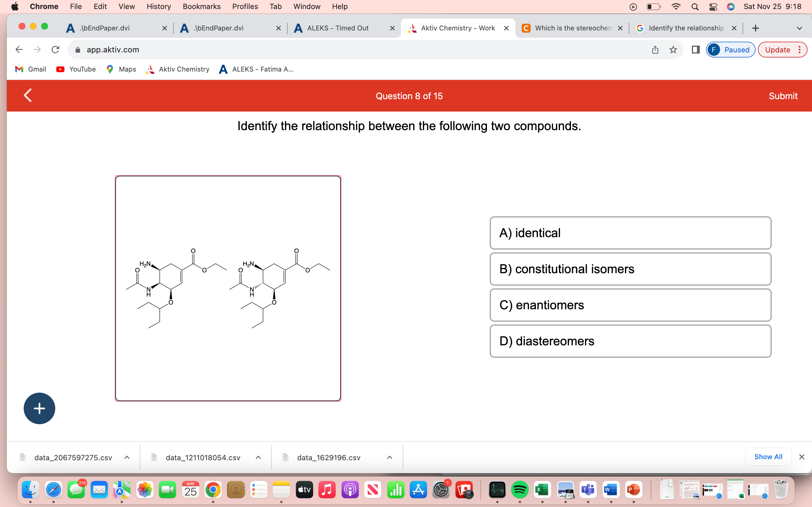Viewport: 812px width, 507px height.
Task: Submit the current question
Action: tap(783, 96)
